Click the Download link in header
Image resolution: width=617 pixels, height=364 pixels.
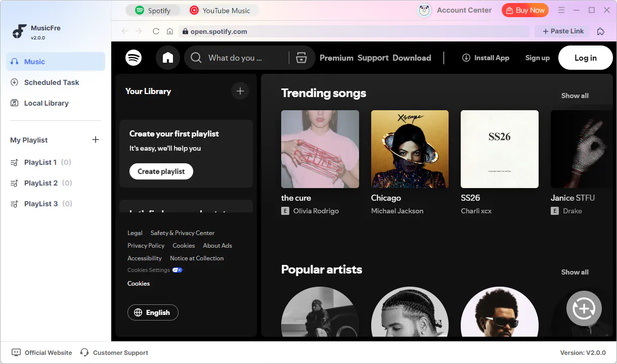coord(412,58)
